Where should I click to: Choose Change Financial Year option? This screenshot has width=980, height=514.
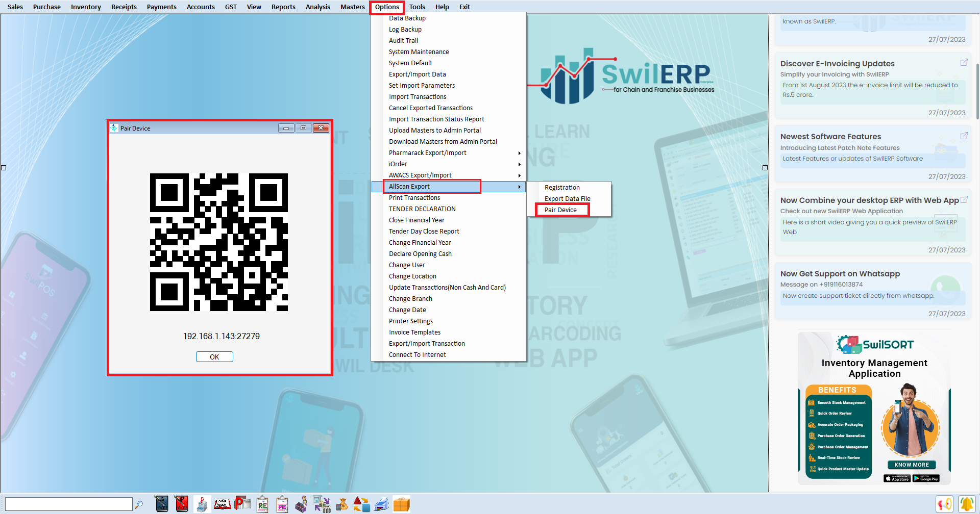click(x=420, y=242)
